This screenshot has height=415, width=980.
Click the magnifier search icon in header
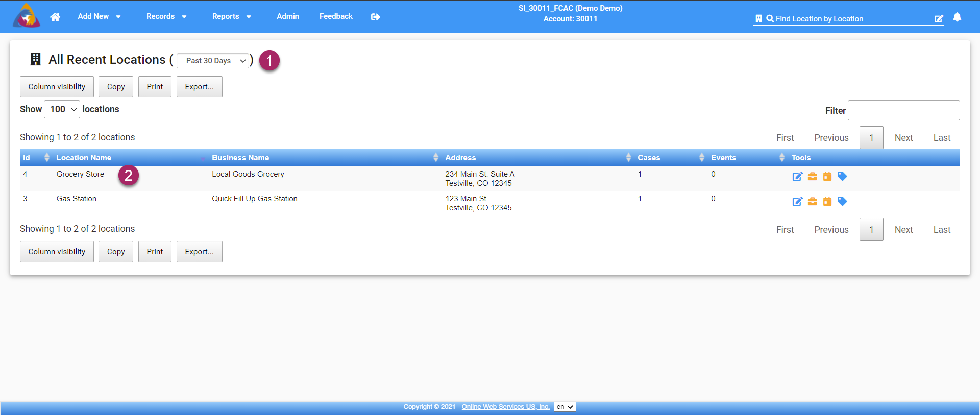[770, 19]
